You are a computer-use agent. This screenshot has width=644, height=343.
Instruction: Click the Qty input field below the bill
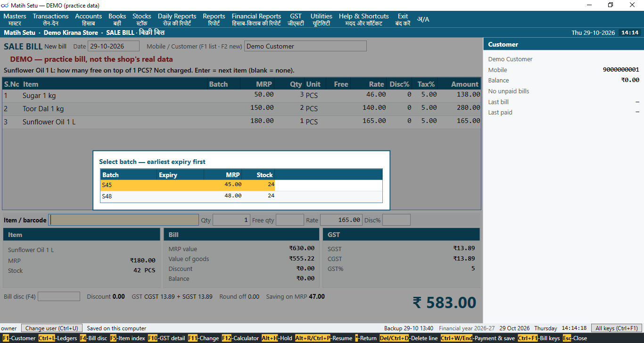[231, 220]
